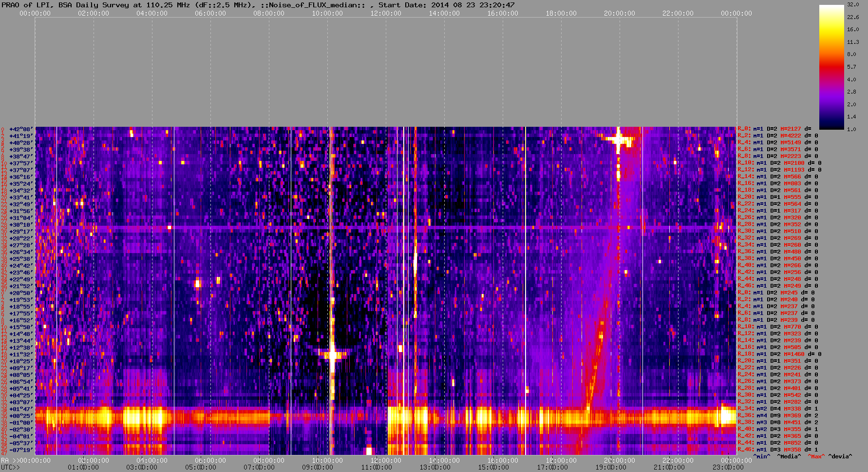Click the declination label +08°05'

click(21, 375)
